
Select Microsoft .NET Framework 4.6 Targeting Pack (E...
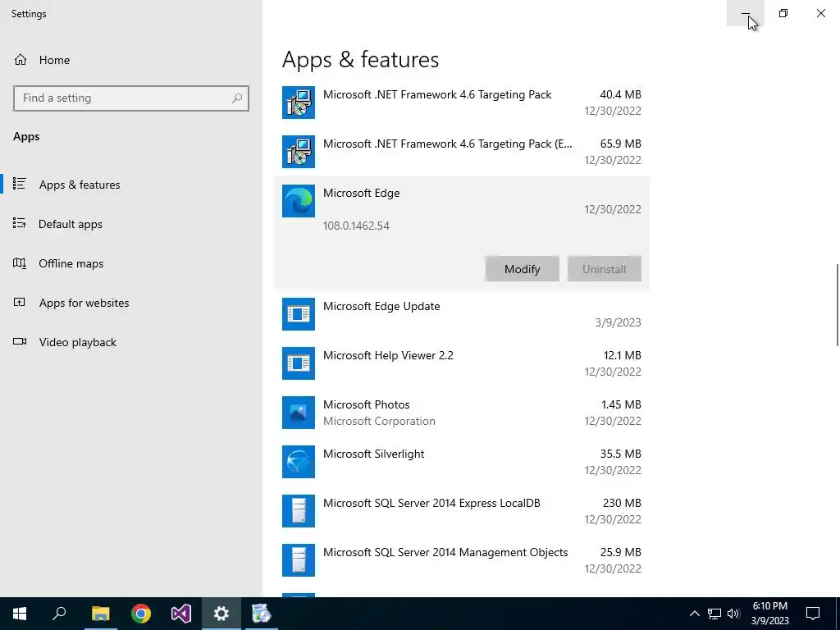[x=462, y=152]
